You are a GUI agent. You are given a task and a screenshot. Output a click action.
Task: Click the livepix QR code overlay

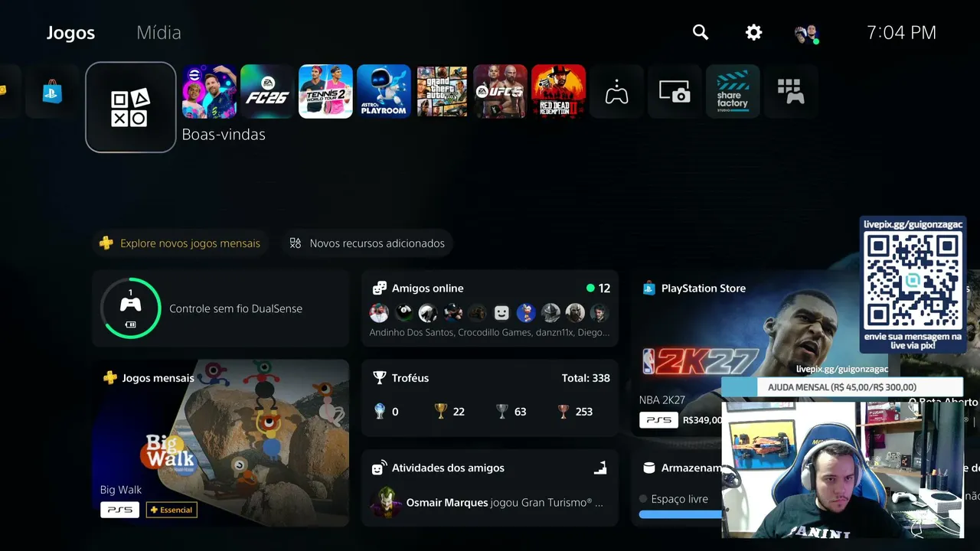pos(913,280)
